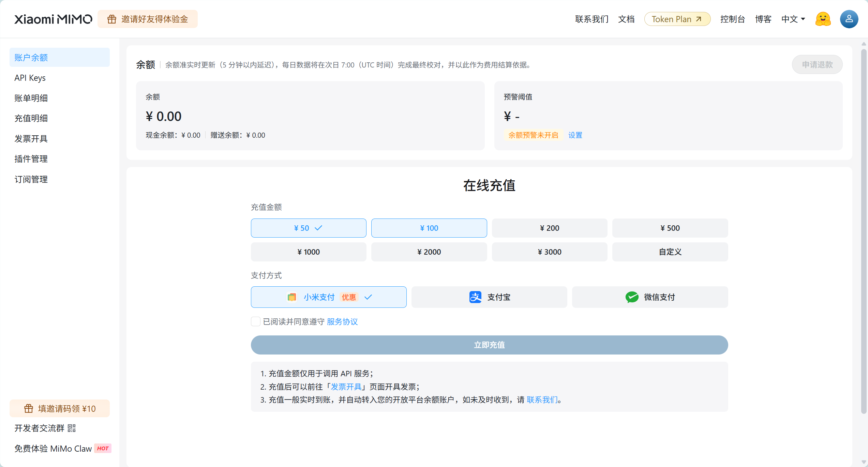Click the 小米支付 wallet icon
The width and height of the screenshot is (868, 467).
pyautogui.click(x=291, y=297)
